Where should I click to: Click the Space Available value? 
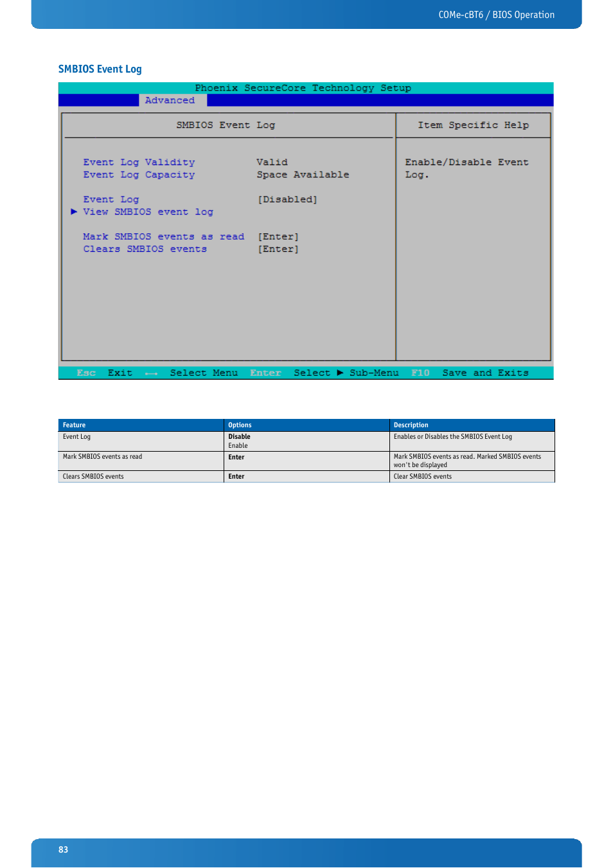point(303,175)
